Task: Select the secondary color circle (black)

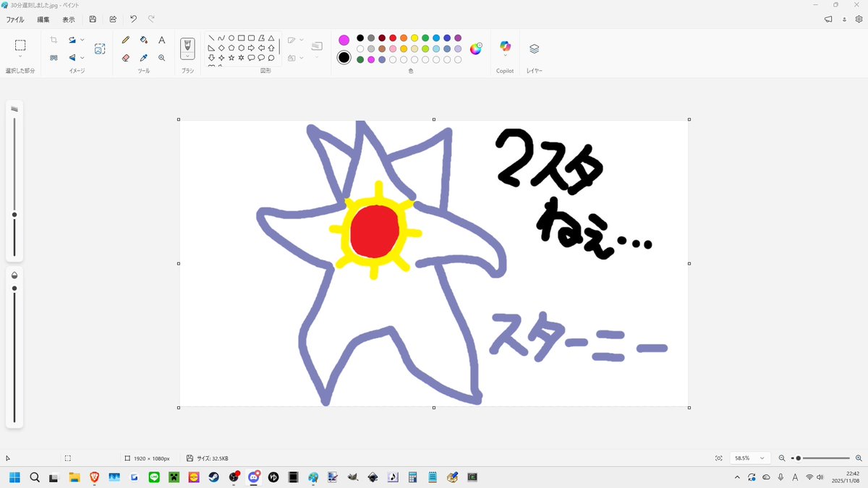Action: pos(344,58)
